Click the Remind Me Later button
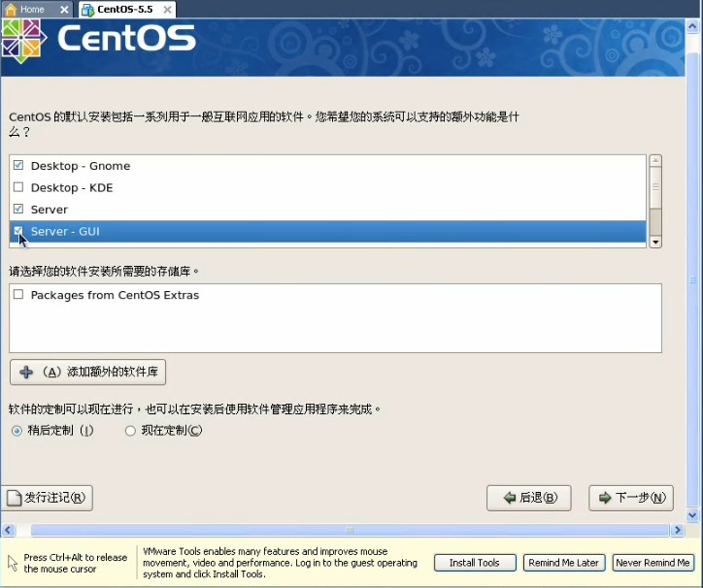The image size is (703, 588). (x=564, y=563)
